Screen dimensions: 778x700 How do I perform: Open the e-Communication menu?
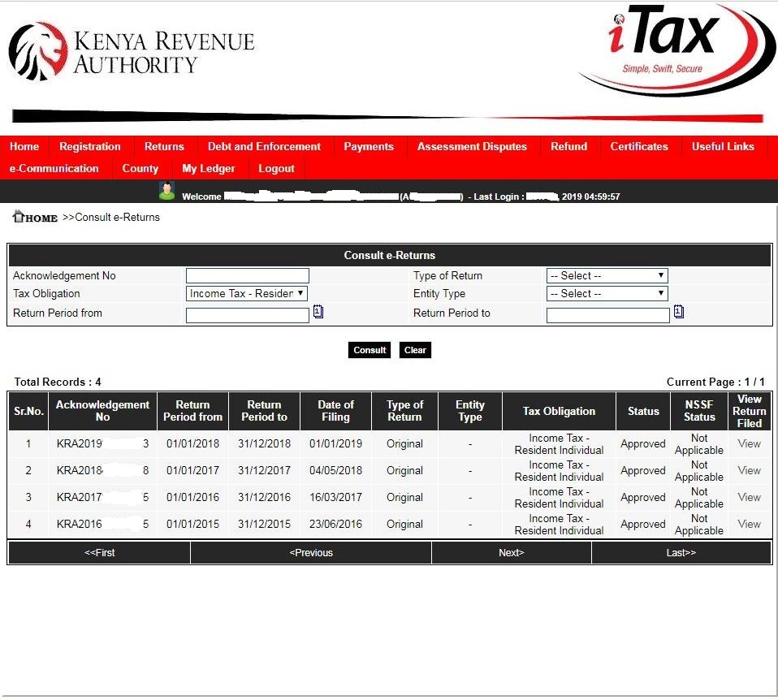click(54, 169)
